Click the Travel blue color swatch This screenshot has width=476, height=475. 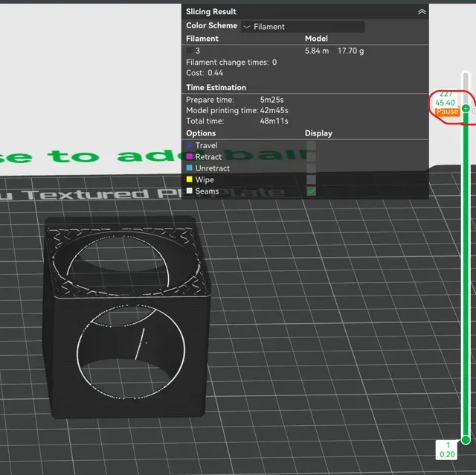(x=189, y=145)
